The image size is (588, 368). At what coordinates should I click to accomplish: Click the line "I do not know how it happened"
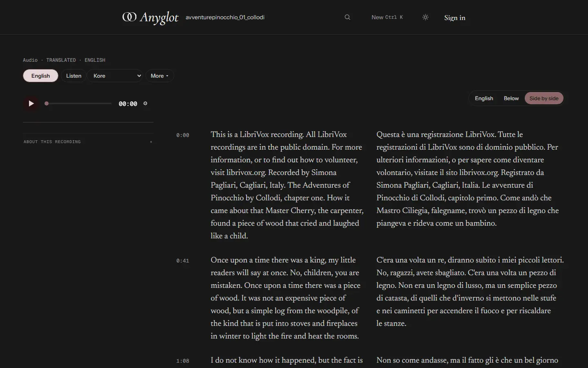coord(287,360)
